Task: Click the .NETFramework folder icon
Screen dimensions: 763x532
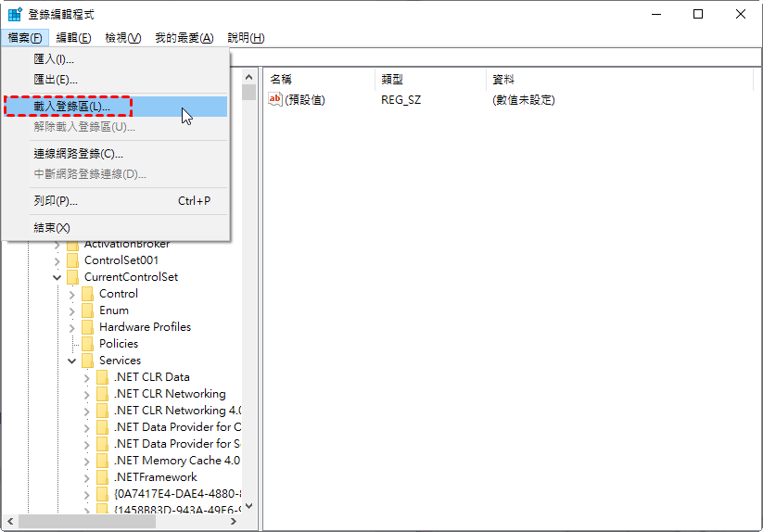Action: [x=103, y=477]
